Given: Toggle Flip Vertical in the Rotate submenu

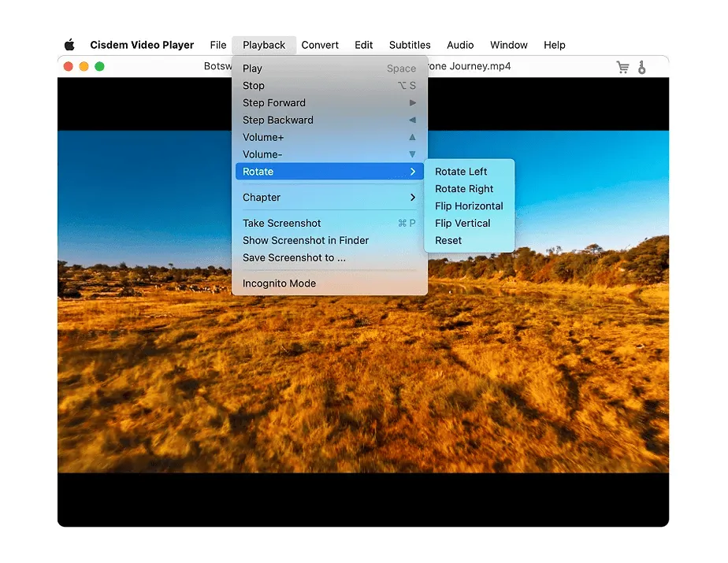Looking at the screenshot, I should (463, 223).
